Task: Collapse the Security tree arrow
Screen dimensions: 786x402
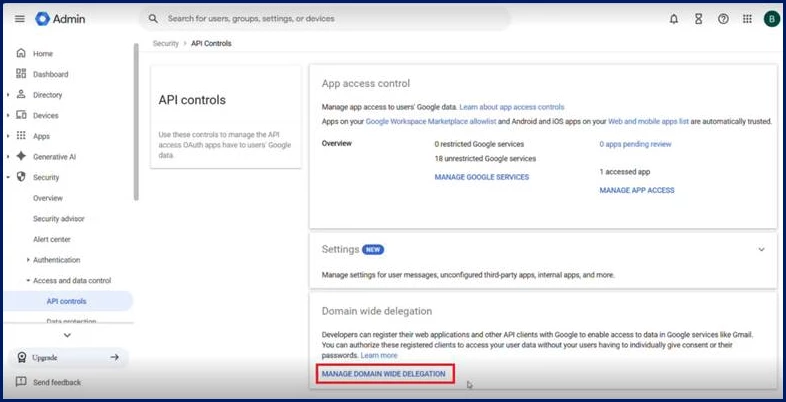Action: tap(8, 177)
